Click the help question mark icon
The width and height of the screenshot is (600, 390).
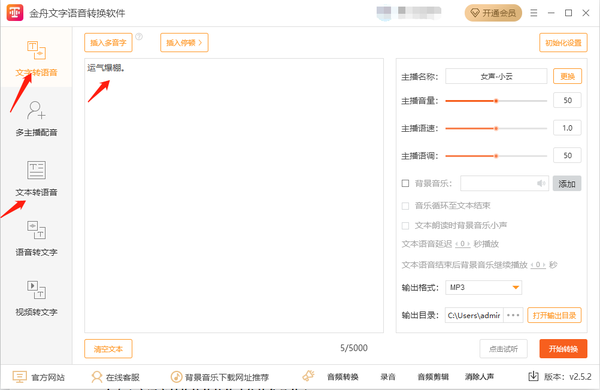[139, 36]
